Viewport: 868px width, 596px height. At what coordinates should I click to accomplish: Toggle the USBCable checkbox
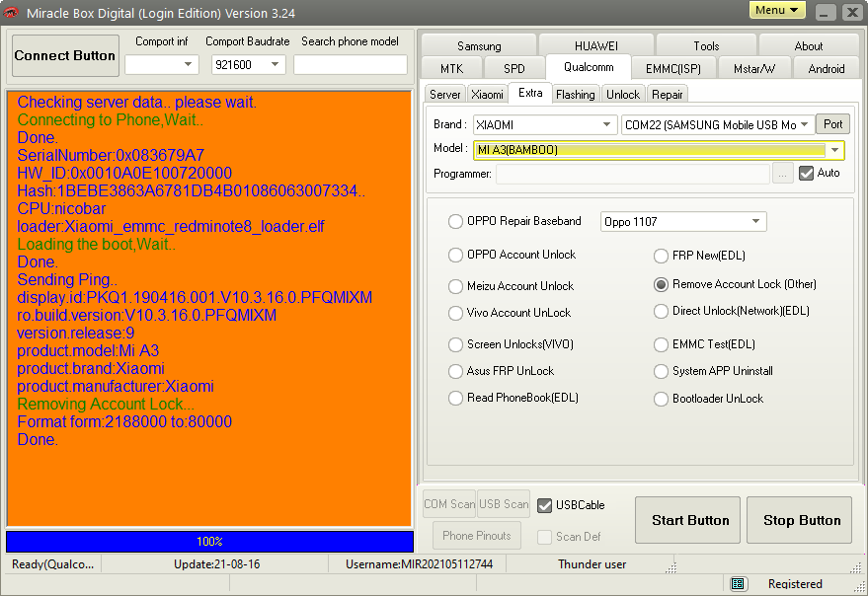(x=545, y=505)
